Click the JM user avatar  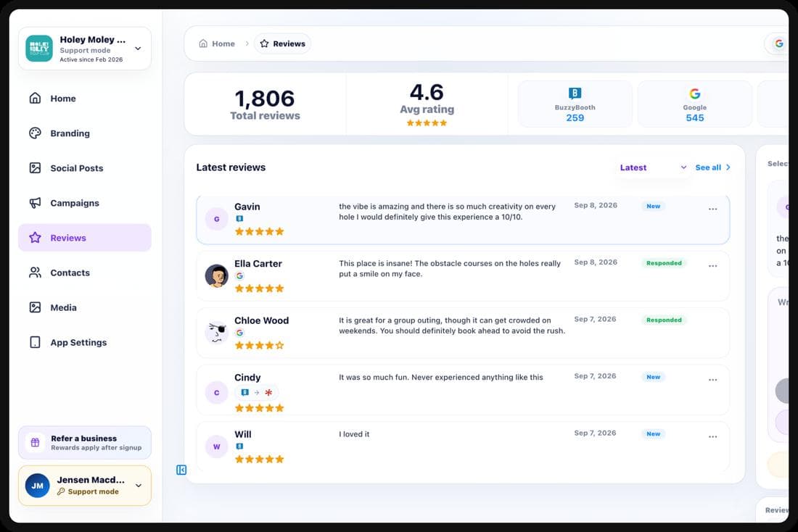coord(37,486)
